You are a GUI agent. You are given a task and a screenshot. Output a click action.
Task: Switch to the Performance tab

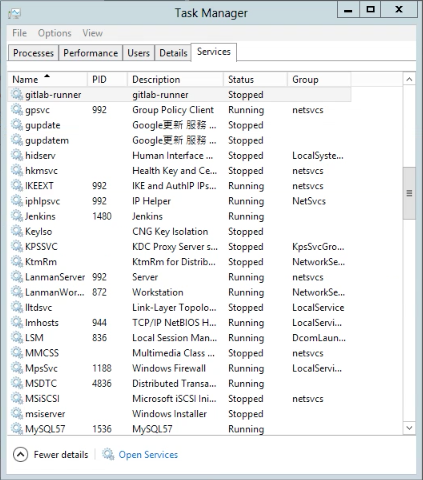(90, 53)
